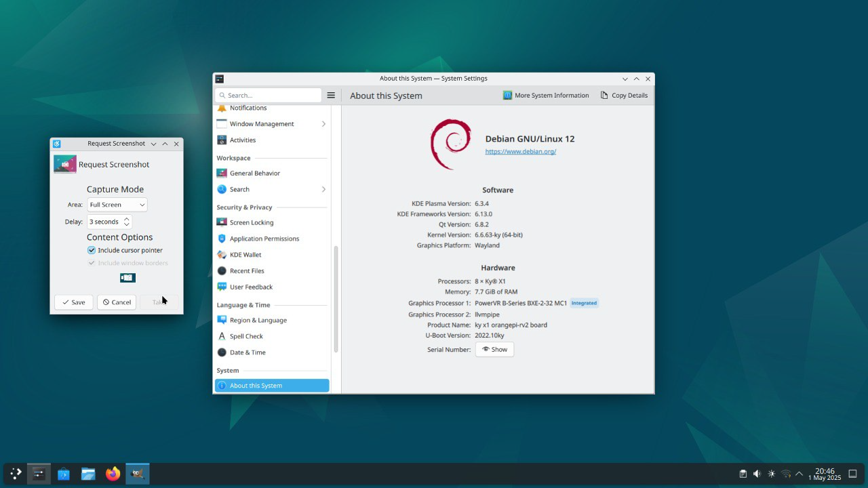Select About this System in sidebar

(x=272, y=386)
